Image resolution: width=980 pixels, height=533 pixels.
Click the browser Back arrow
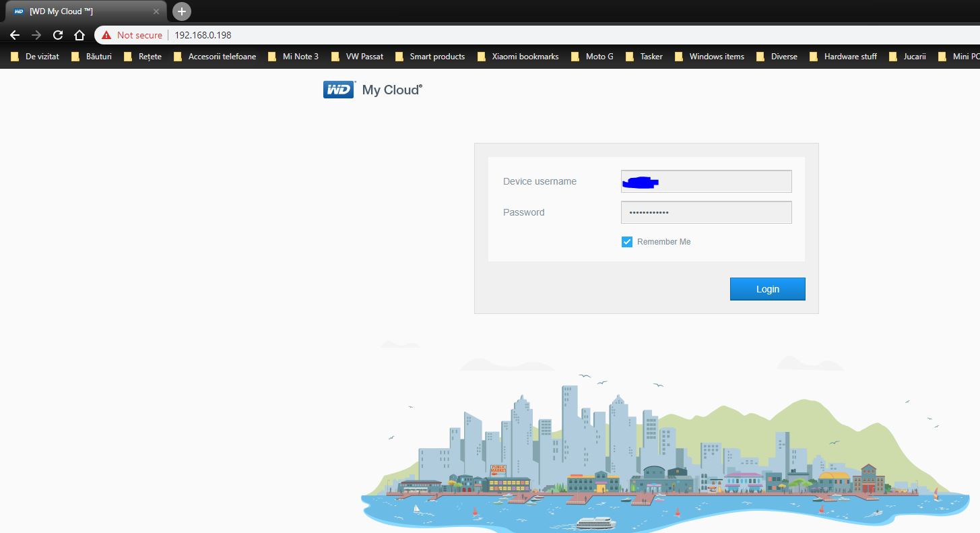(x=15, y=35)
